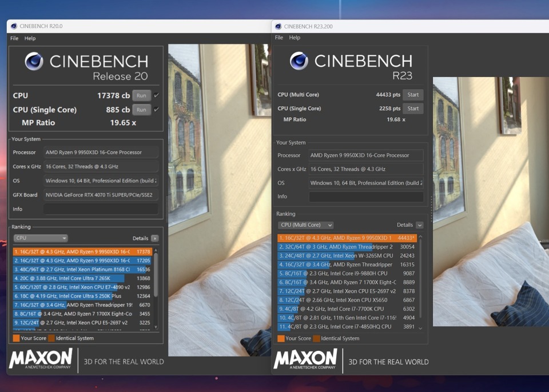This screenshot has width=549, height=392.
Task: Expand Details chevron in R23 ranking
Action: click(x=419, y=225)
